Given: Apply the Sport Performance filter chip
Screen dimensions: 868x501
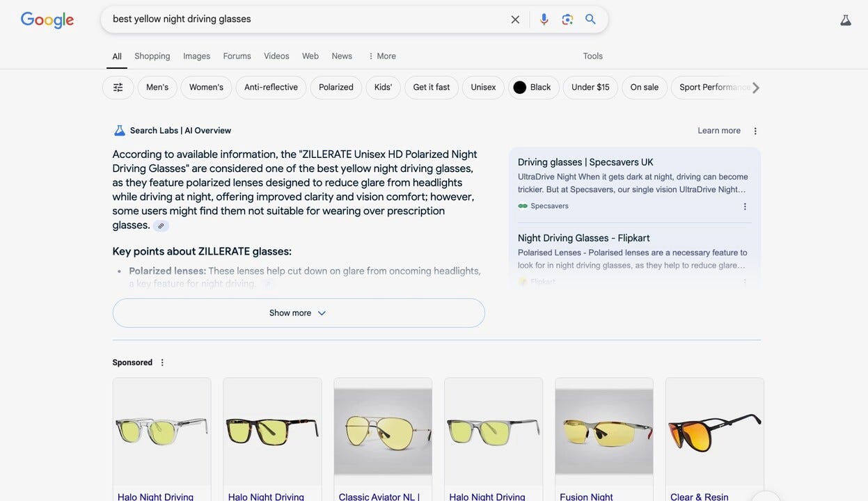Looking at the screenshot, I should [710, 88].
